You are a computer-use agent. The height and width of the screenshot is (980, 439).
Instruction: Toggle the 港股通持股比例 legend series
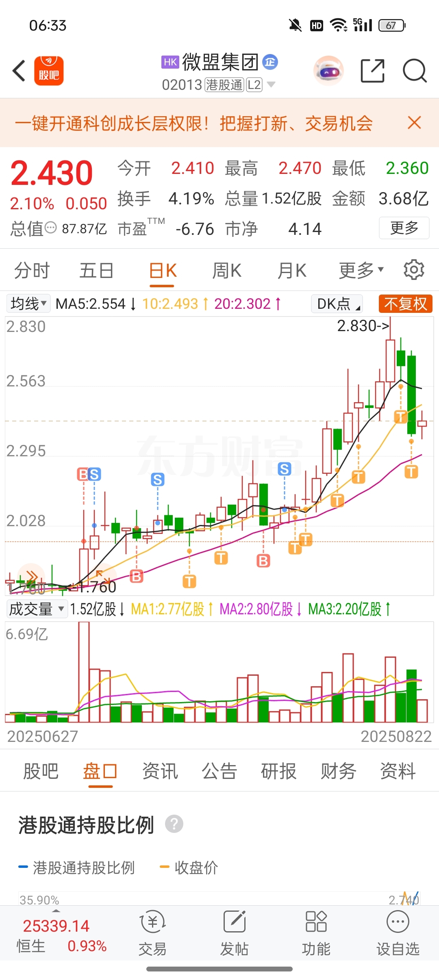click(x=76, y=867)
